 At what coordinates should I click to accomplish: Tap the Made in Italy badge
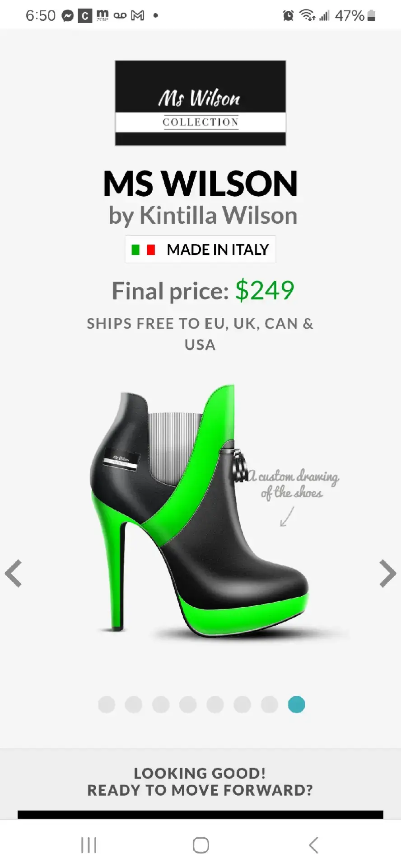tap(200, 249)
